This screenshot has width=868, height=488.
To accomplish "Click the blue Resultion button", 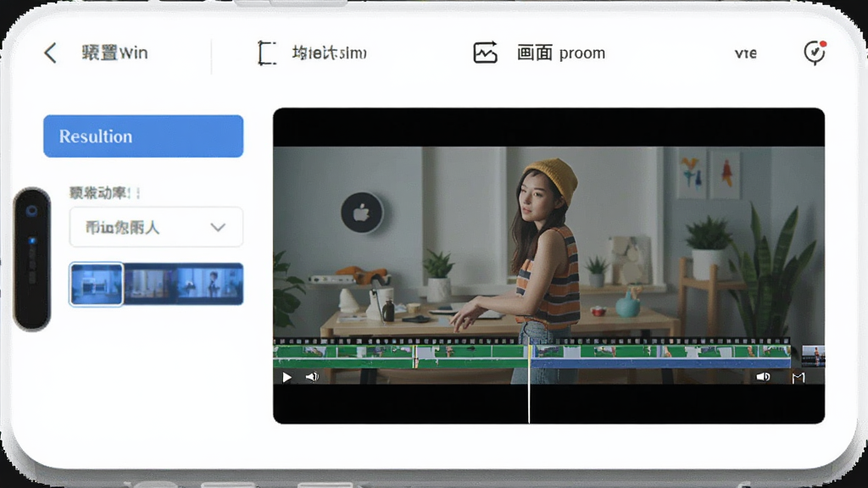I will 143,136.
